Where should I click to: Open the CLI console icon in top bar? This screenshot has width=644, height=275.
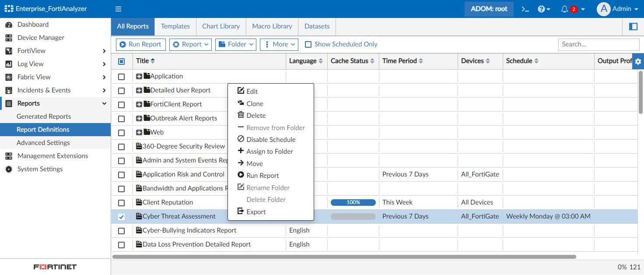point(525,9)
